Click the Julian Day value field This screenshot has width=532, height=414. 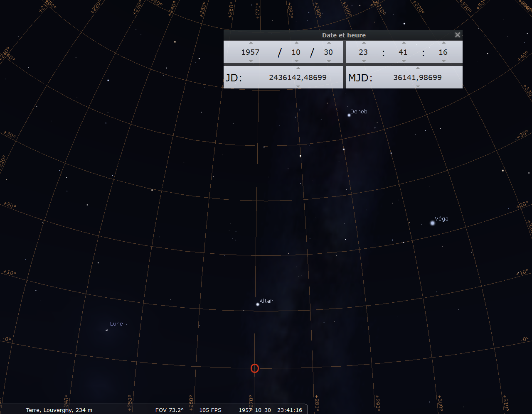(298, 78)
